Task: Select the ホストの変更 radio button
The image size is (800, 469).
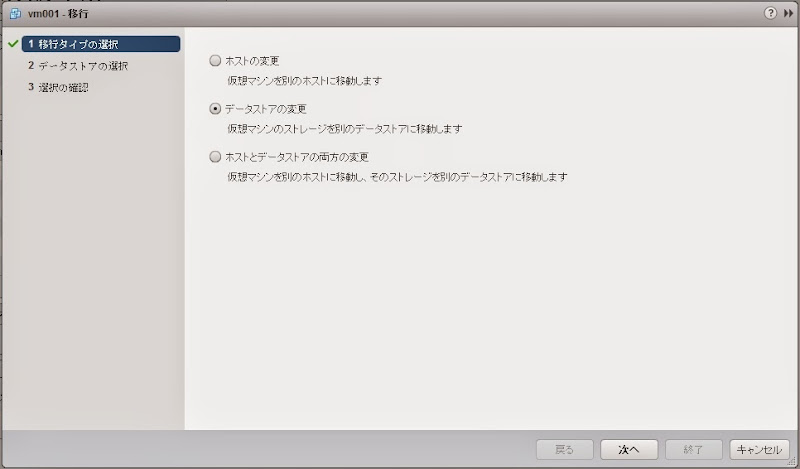Action: point(215,61)
